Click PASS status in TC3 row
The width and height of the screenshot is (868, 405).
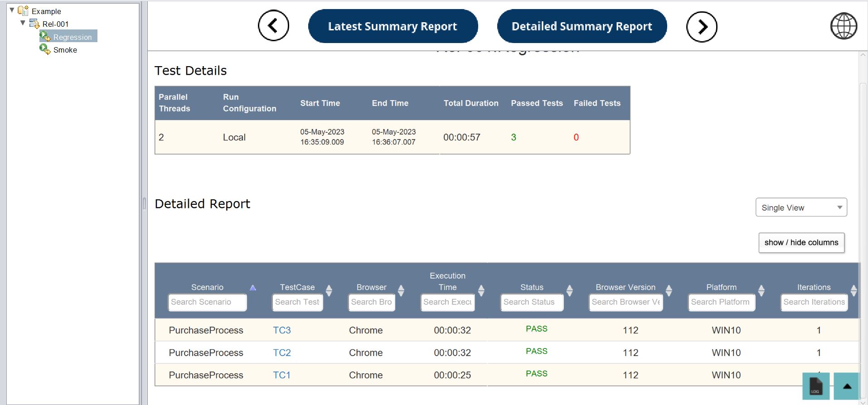(537, 329)
